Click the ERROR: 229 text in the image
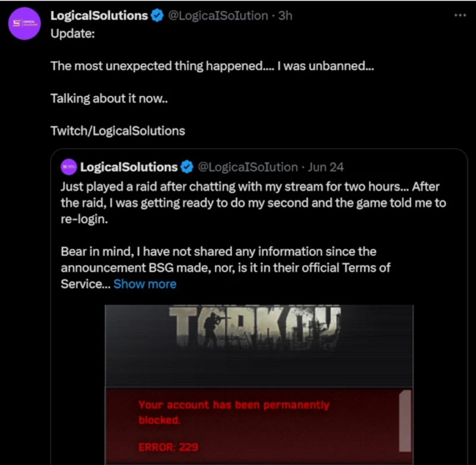 click(x=168, y=447)
